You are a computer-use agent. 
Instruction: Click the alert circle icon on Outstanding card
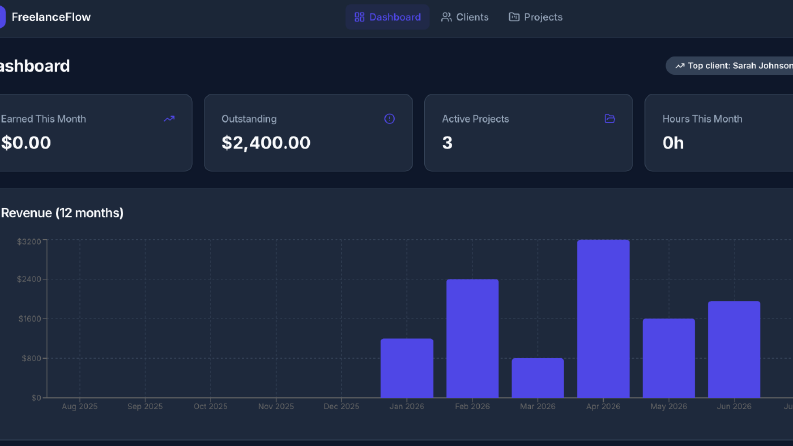click(x=389, y=119)
